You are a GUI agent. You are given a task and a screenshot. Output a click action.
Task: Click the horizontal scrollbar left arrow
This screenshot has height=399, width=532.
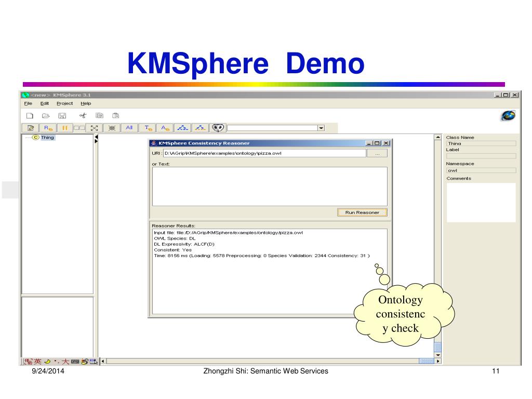pos(103,362)
